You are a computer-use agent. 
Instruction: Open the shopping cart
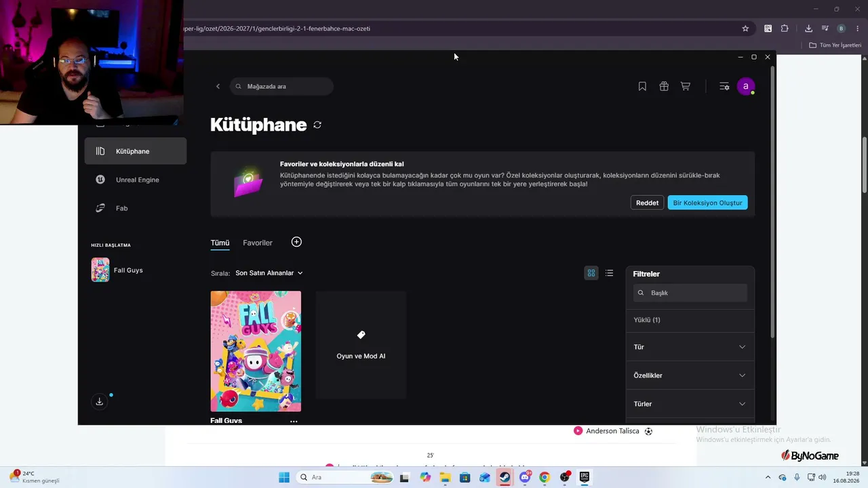(x=686, y=86)
